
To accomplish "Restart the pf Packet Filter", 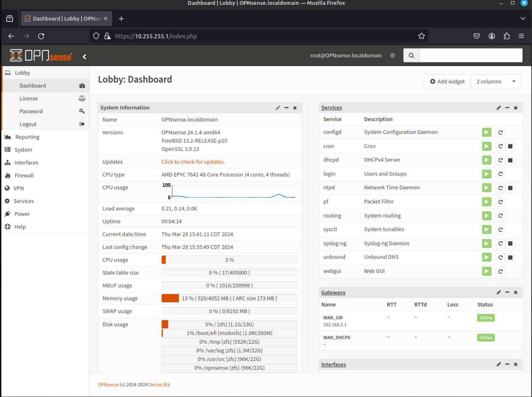I will [x=500, y=202].
